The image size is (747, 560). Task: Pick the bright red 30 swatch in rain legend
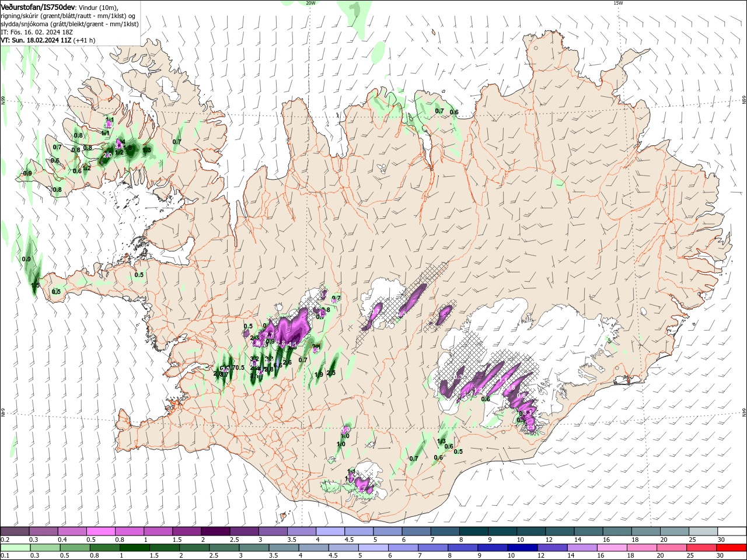pos(731,548)
